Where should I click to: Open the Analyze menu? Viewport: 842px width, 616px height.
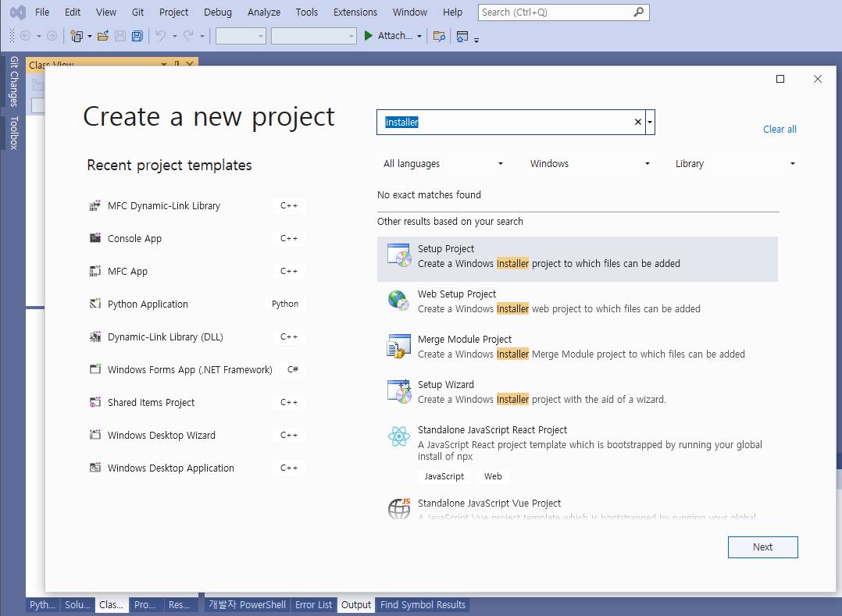(x=264, y=12)
